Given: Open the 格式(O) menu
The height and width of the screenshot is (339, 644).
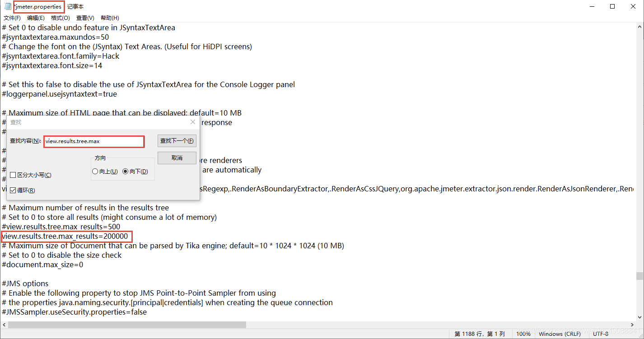Looking at the screenshot, I should click(x=61, y=18).
